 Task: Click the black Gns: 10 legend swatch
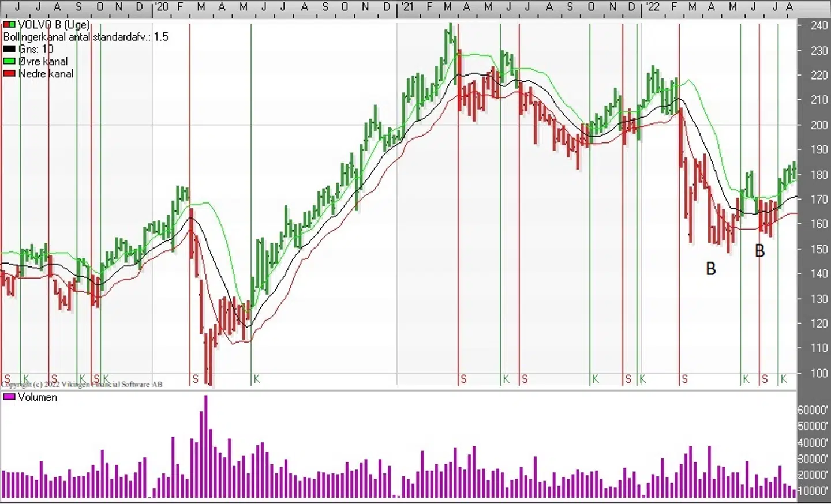9,49
